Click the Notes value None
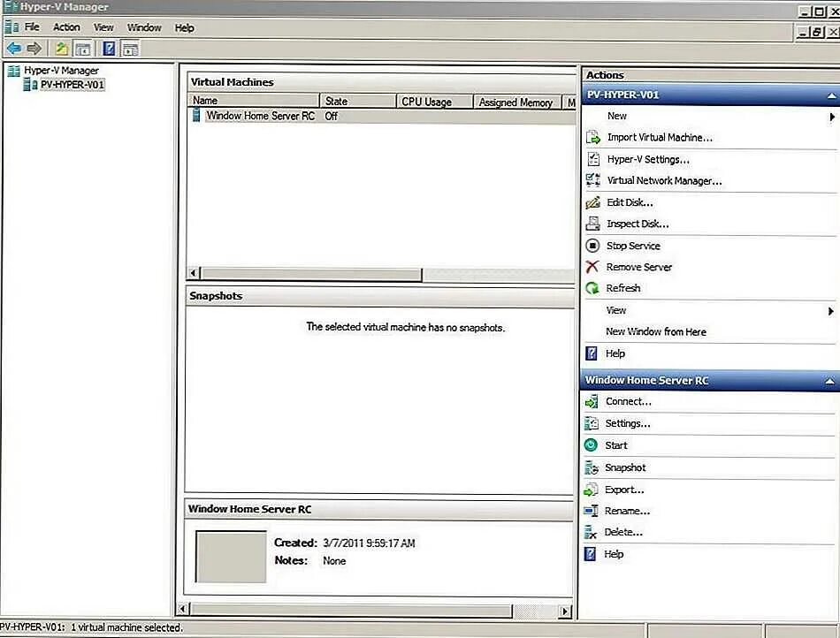Image resolution: width=840 pixels, height=638 pixels. [x=334, y=561]
